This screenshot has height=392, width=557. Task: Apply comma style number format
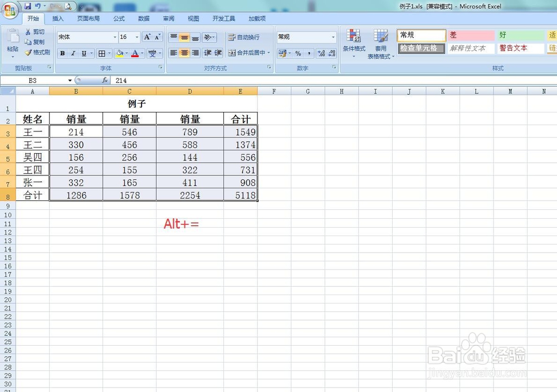tap(309, 53)
